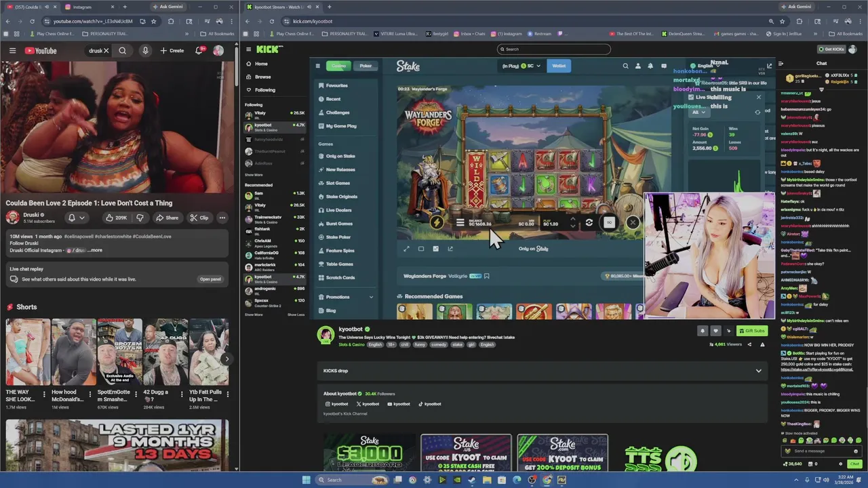The image size is (868, 488).
Task: Switch Stake mode to Poker
Action: (366, 66)
